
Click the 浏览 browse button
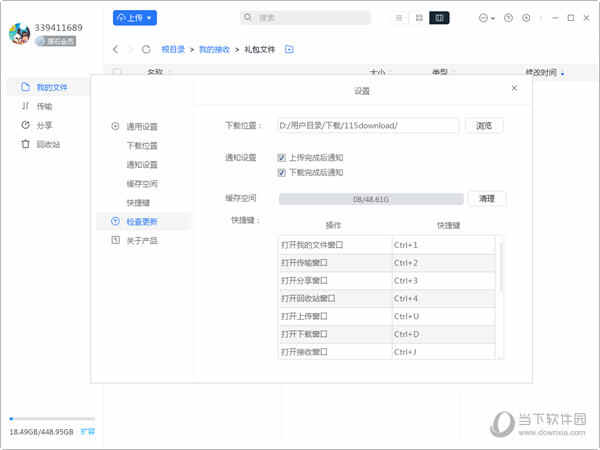pos(484,126)
